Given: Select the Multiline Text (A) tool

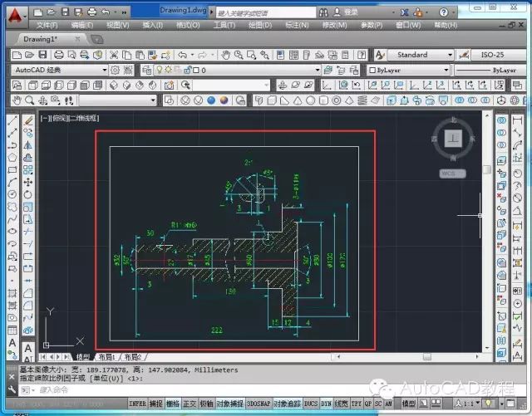Looking at the screenshot, I should coord(12,342).
